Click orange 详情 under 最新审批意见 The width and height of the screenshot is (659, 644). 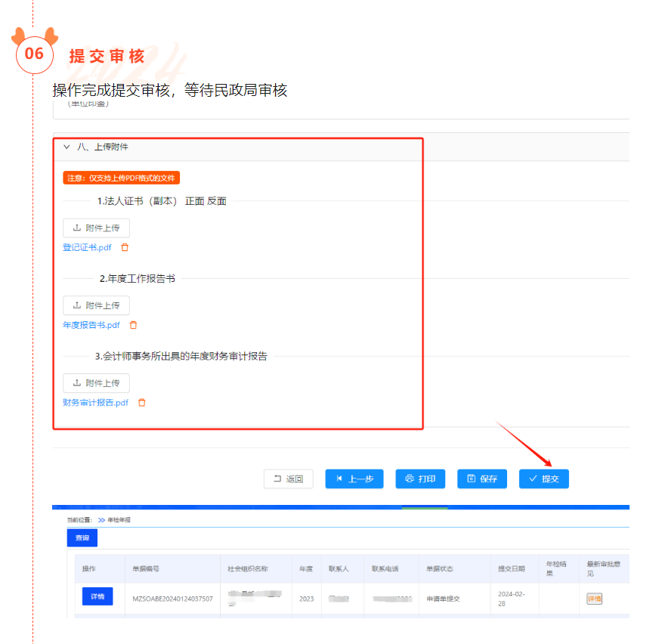(595, 599)
